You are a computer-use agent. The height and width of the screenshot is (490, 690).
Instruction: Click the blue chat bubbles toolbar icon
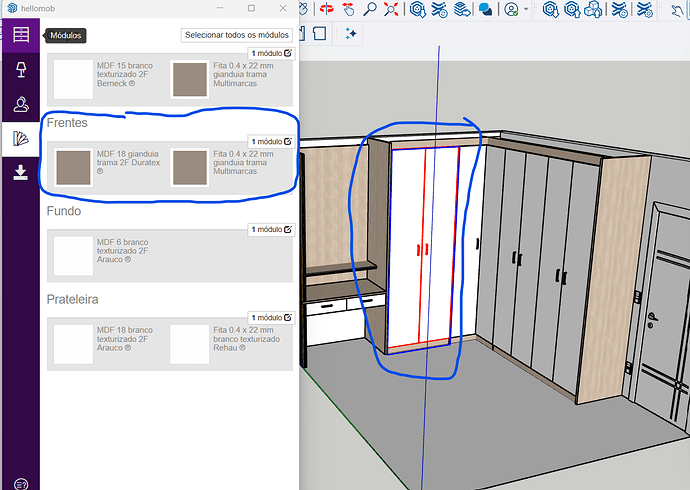[x=485, y=10]
